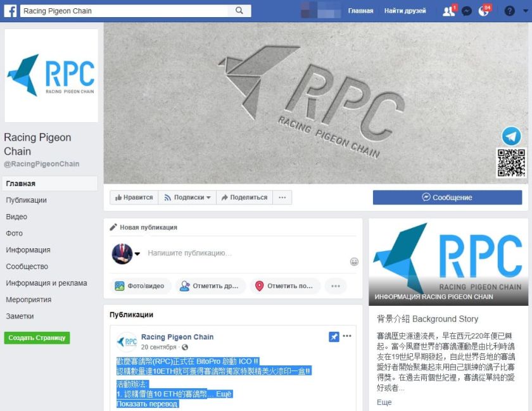Viewport: 532px width, 411px height.
Task: Open the help question mark icon
Action: click(x=510, y=11)
